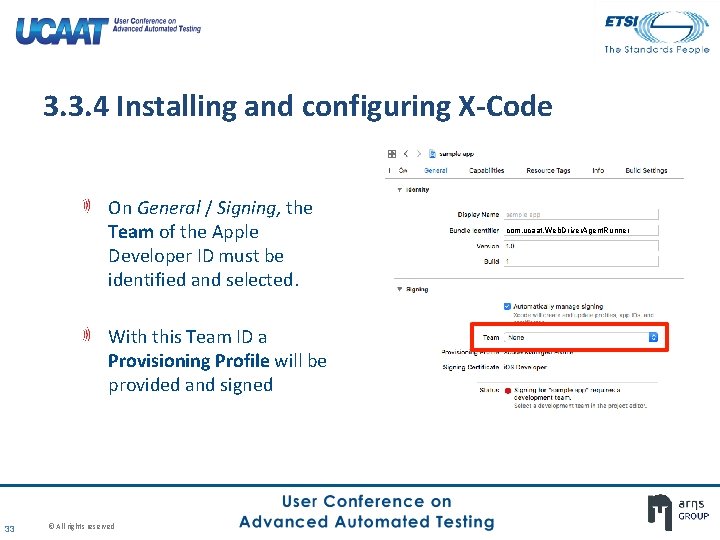
Task: Click the Build field
Action: 581,261
